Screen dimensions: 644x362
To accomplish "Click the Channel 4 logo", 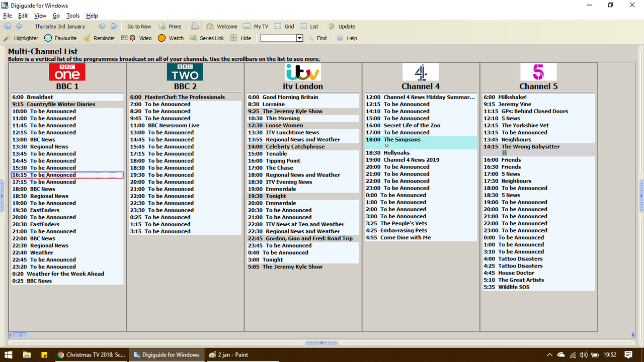I will tap(421, 72).
